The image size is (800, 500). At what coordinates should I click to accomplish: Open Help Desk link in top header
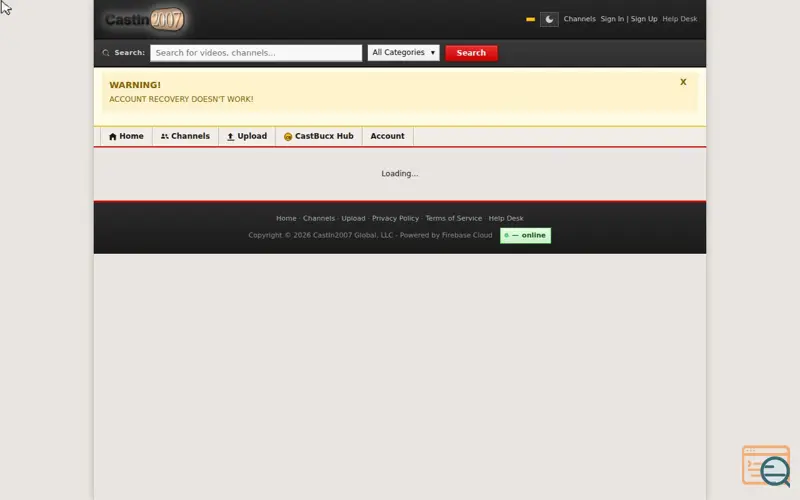click(x=680, y=19)
